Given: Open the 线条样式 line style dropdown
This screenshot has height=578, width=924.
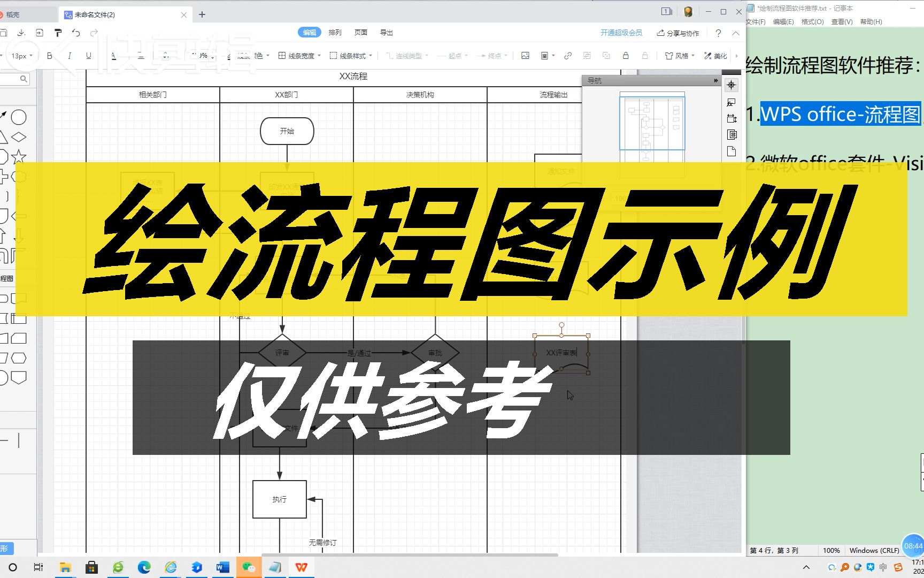Looking at the screenshot, I should click(351, 56).
